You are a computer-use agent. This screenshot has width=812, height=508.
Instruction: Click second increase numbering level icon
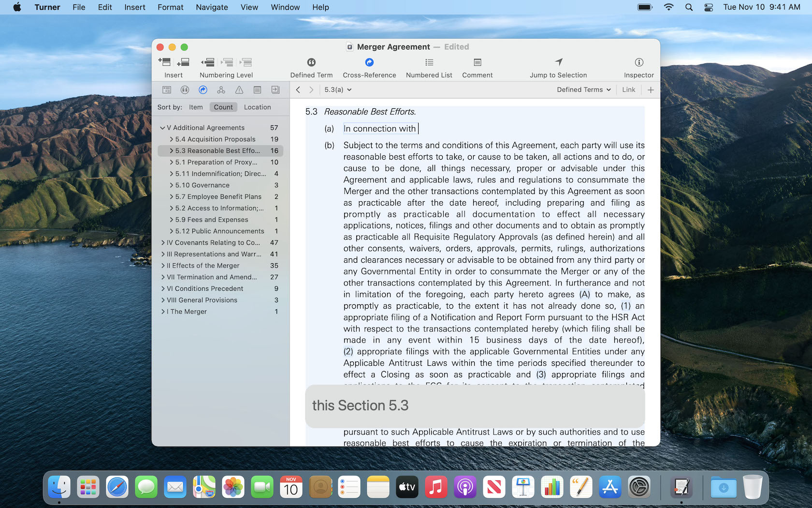(246, 62)
